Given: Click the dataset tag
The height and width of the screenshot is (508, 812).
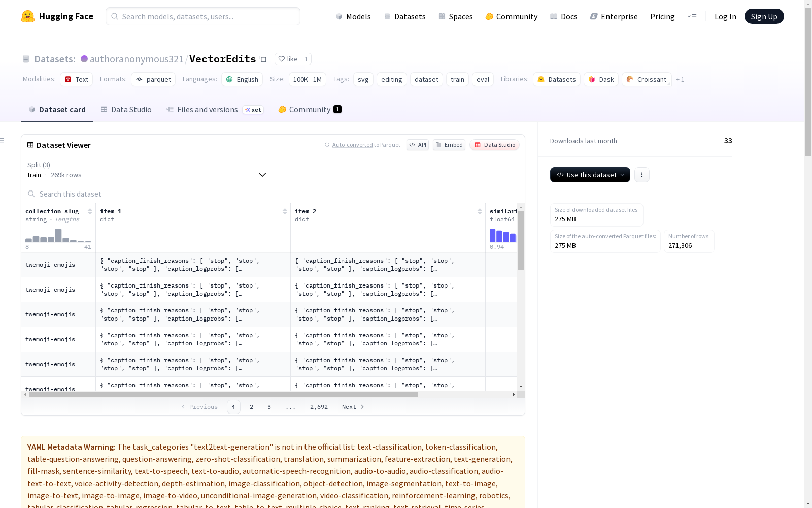Looking at the screenshot, I should point(426,79).
